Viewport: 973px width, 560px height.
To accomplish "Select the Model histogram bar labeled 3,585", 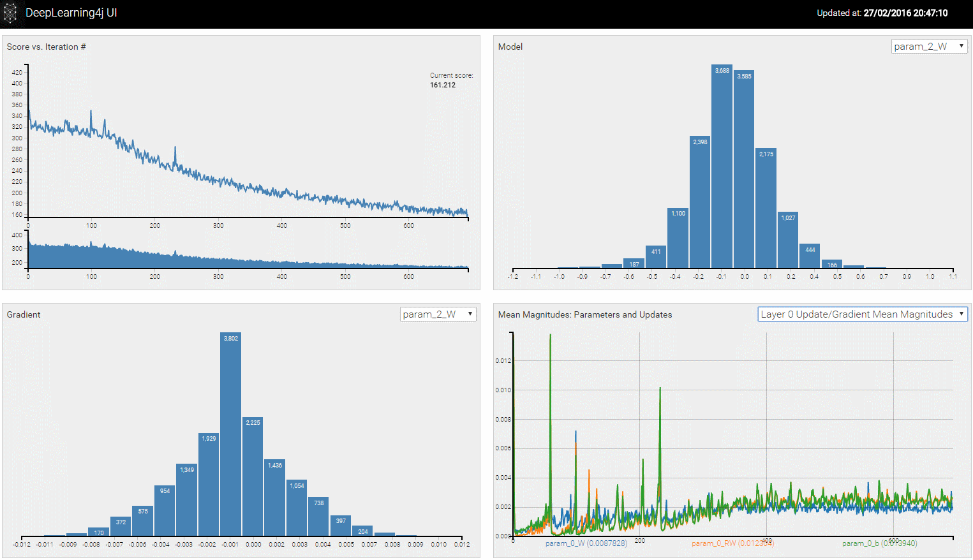I will pos(744,169).
